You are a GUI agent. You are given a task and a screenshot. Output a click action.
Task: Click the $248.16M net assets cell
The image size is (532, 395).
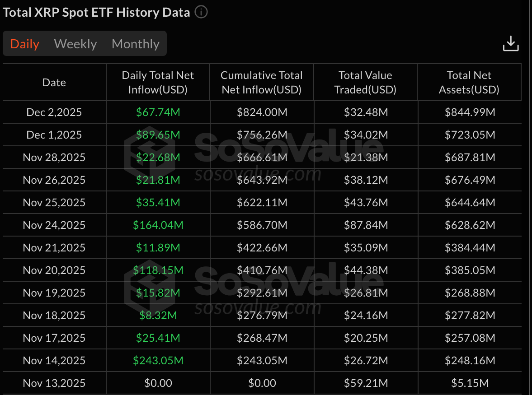(470, 360)
